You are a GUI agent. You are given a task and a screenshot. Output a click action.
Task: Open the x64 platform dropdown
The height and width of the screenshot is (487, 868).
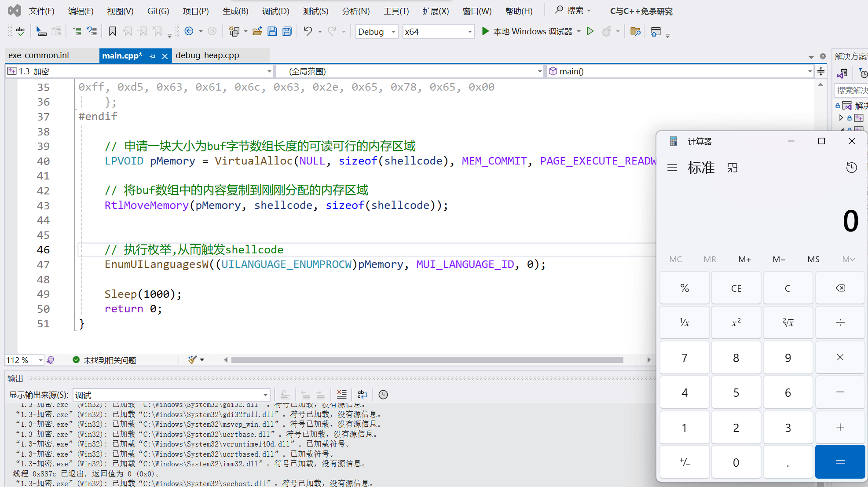pos(469,32)
